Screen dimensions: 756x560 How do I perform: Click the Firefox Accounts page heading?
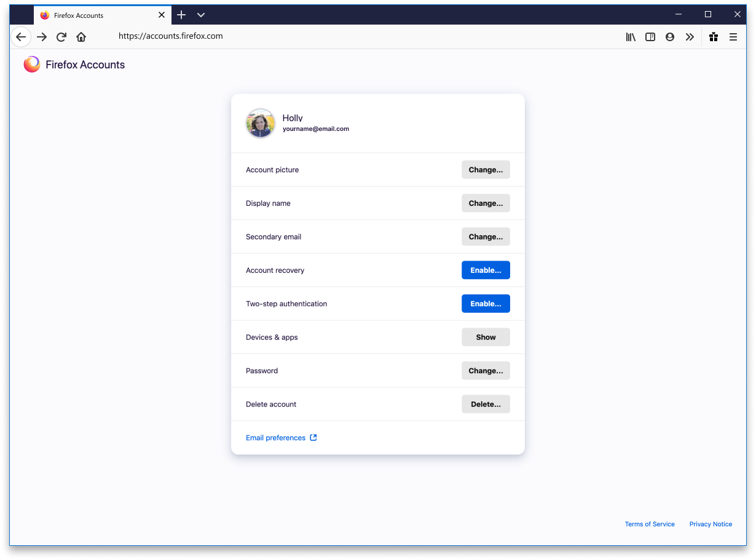click(x=85, y=65)
